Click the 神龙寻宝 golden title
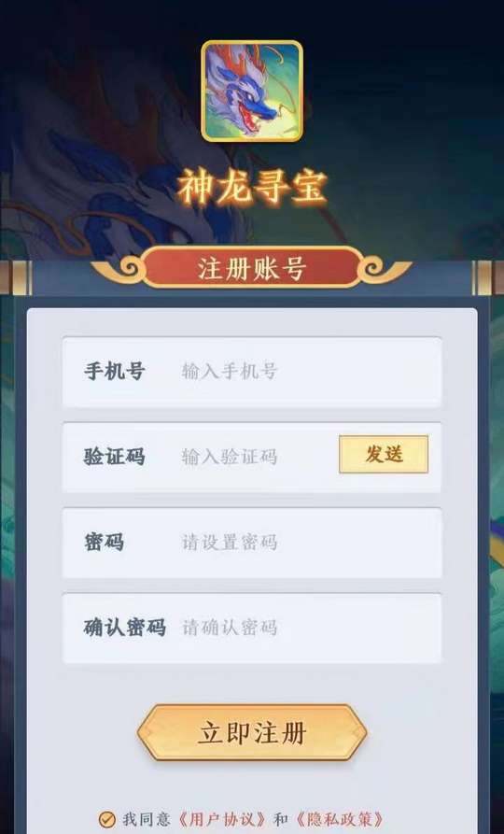This screenshot has height=834, width=504. (x=252, y=189)
